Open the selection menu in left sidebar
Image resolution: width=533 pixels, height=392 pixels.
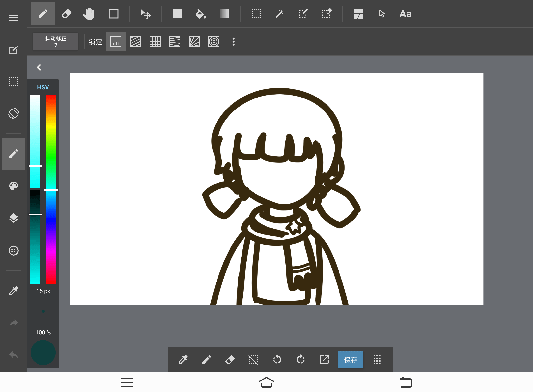click(14, 82)
